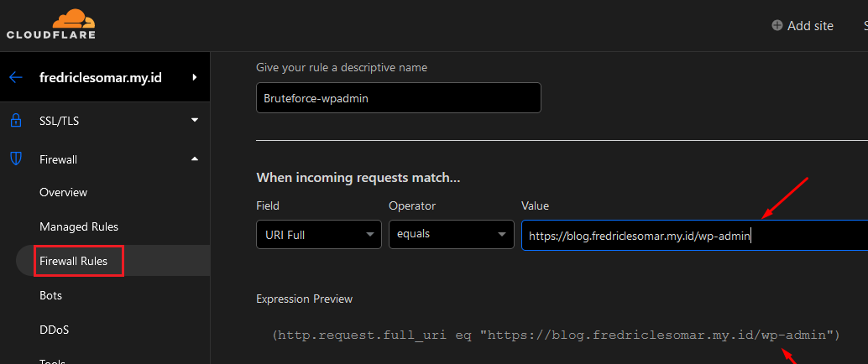
Task: Click the Cloudflare logo
Action: [50, 24]
